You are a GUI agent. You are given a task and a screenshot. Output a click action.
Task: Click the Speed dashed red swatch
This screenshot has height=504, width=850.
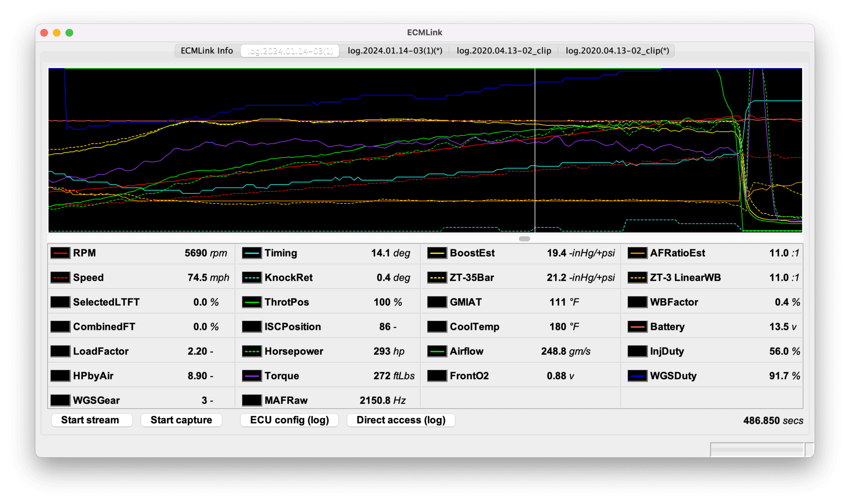click(x=60, y=278)
